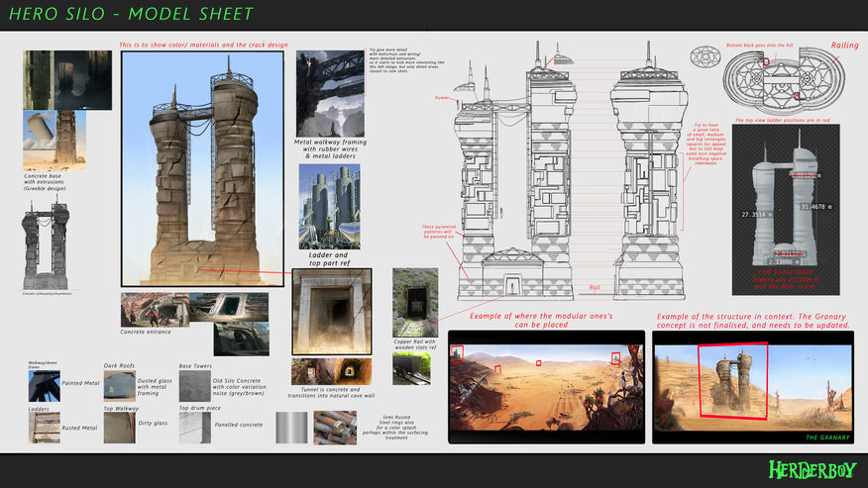The width and height of the screenshot is (868, 488).
Task: Select 'Example of the structure in context' caption
Action: (753, 321)
